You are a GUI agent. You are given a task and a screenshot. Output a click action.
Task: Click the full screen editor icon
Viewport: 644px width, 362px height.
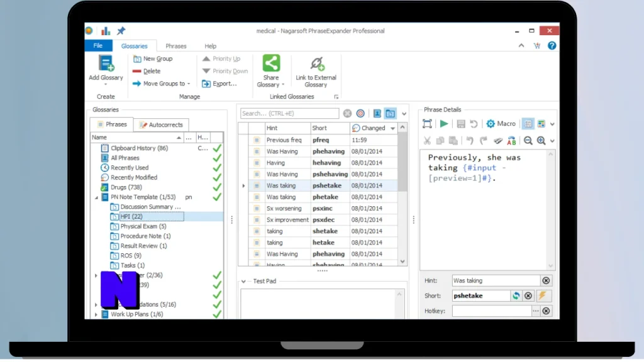click(x=427, y=124)
